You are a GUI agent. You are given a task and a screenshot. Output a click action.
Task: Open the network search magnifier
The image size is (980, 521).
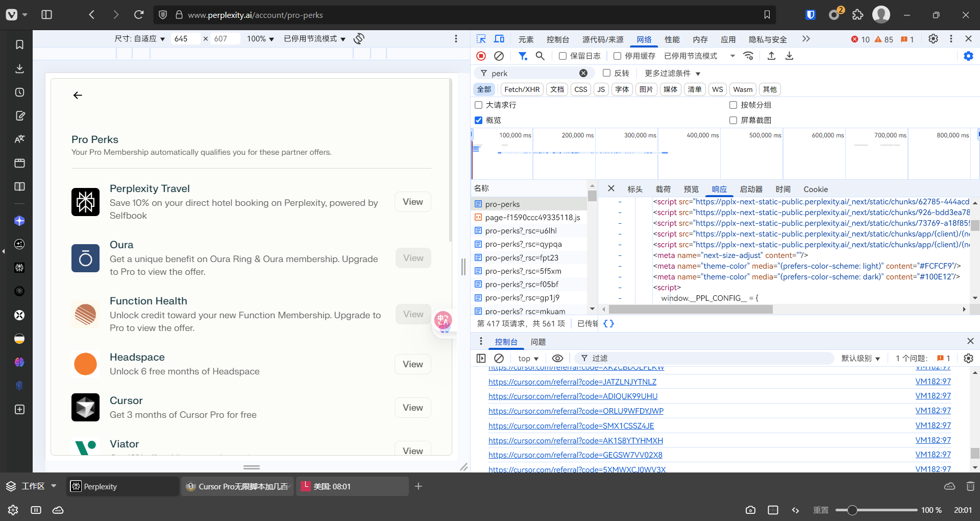tap(540, 56)
